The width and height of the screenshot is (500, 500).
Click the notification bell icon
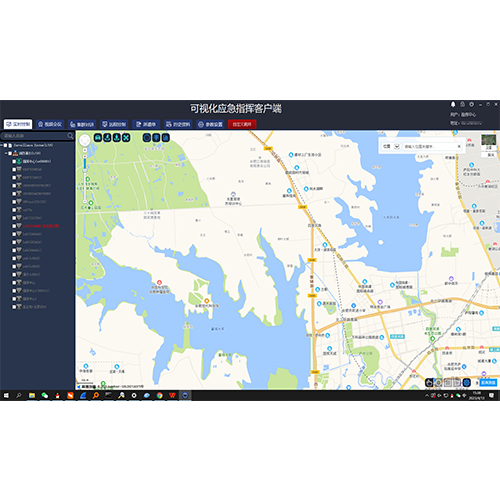click(x=453, y=104)
